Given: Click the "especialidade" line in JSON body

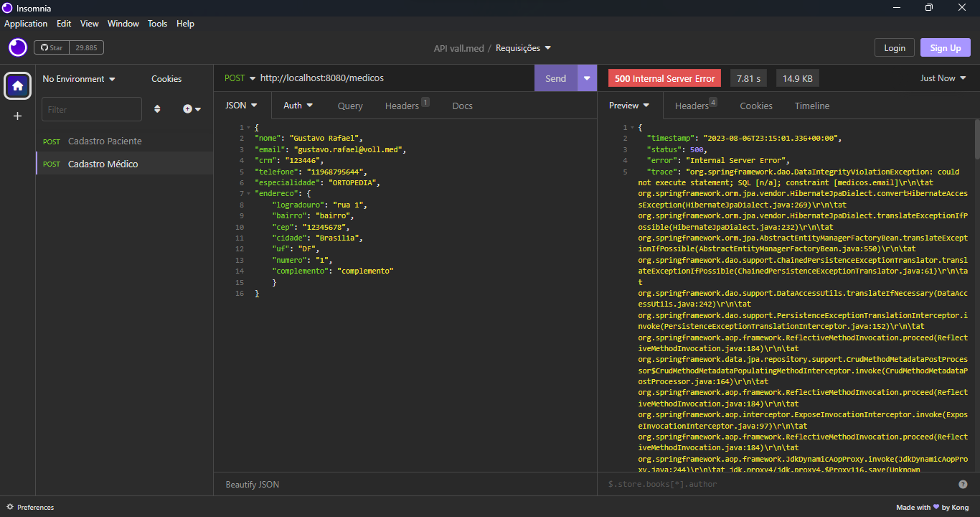Looking at the screenshot, I should tap(317, 182).
